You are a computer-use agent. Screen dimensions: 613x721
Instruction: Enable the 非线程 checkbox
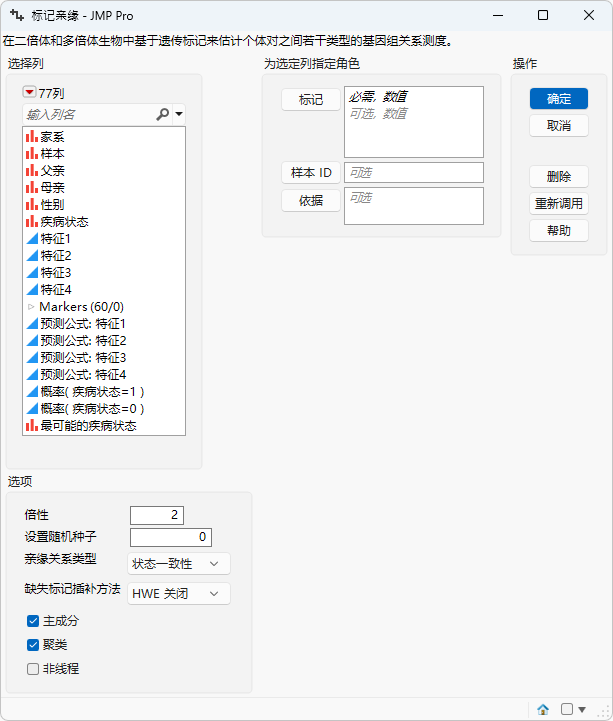coord(33,669)
